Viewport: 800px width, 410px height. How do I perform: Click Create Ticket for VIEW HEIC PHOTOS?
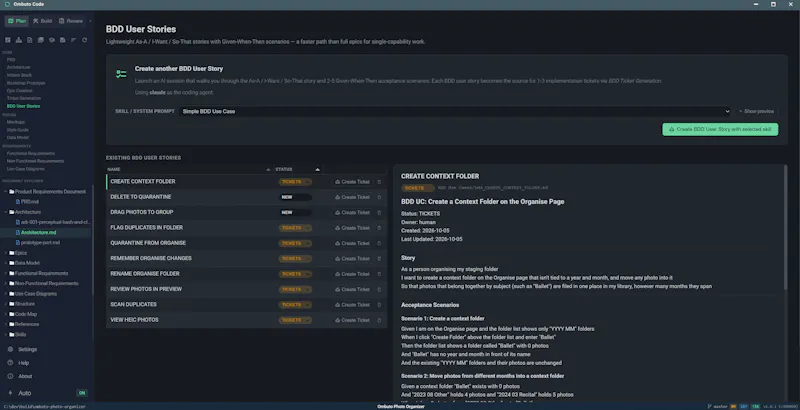click(x=353, y=320)
